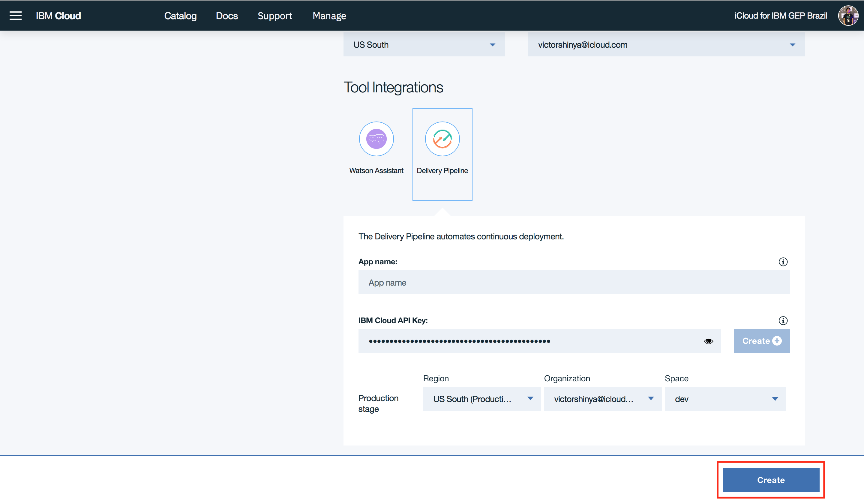Image resolution: width=864 pixels, height=504 pixels.
Task: Focus the App name input field
Action: (x=574, y=283)
